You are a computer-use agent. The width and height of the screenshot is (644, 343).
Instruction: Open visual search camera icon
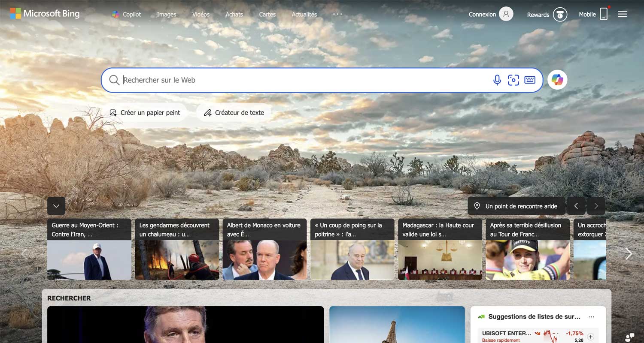click(x=513, y=80)
